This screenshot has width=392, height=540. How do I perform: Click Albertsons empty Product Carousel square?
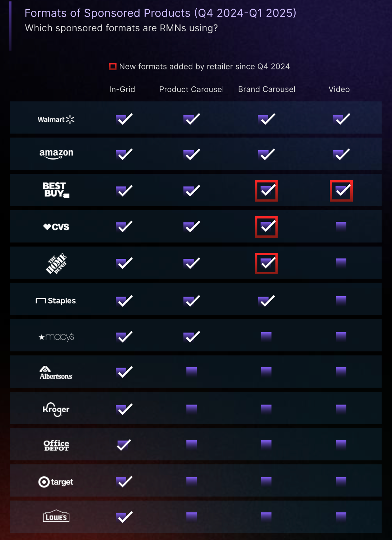(x=192, y=371)
